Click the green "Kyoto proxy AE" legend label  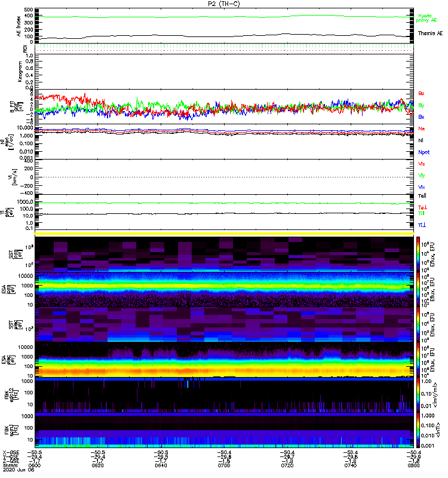pos(426,18)
